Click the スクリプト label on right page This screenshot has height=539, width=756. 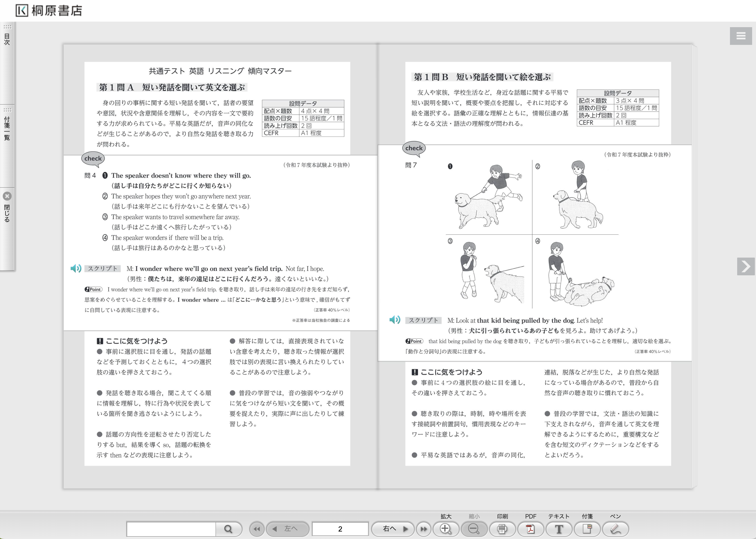click(423, 320)
